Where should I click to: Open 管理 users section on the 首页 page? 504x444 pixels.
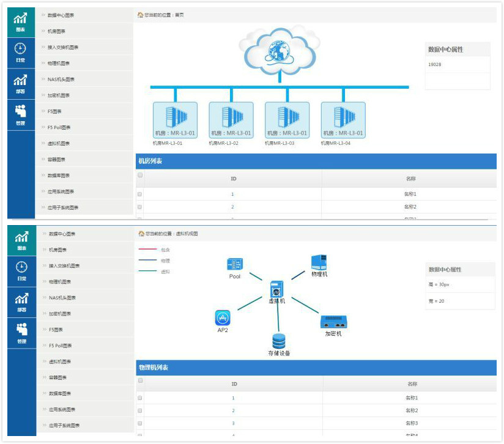click(x=21, y=115)
